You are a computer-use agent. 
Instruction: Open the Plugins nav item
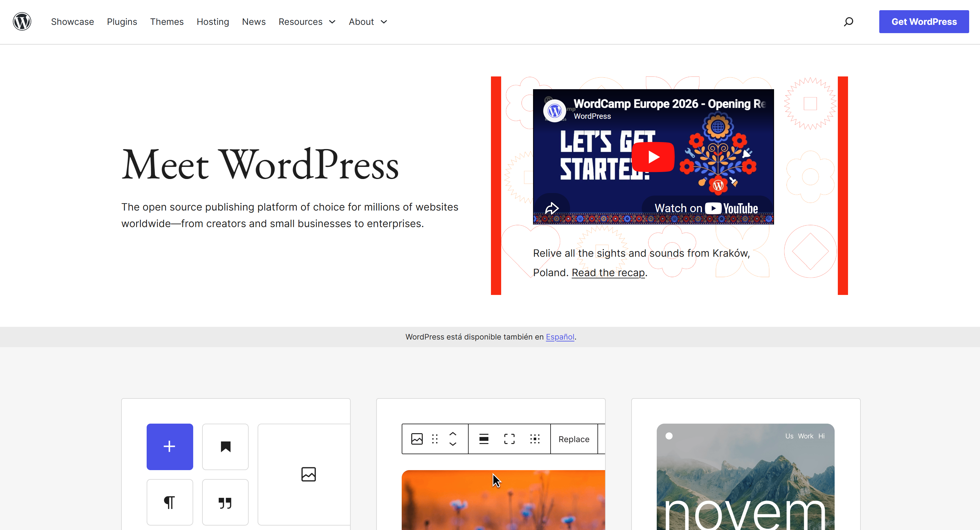click(122, 22)
